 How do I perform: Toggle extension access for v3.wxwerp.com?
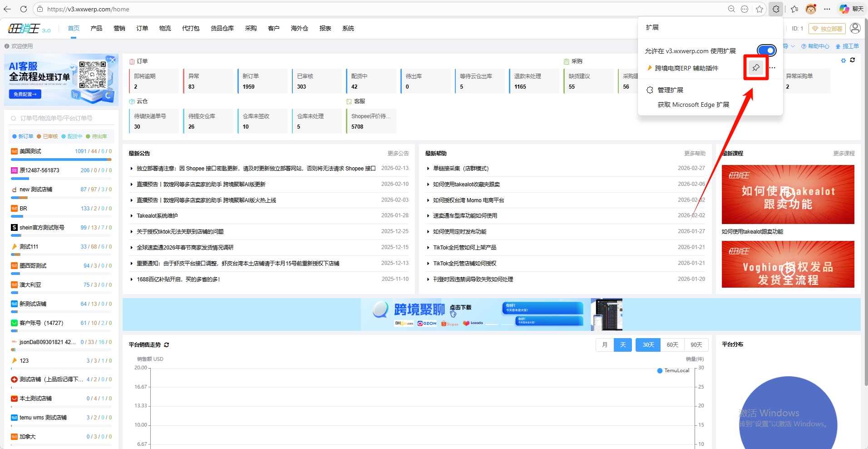click(x=766, y=50)
